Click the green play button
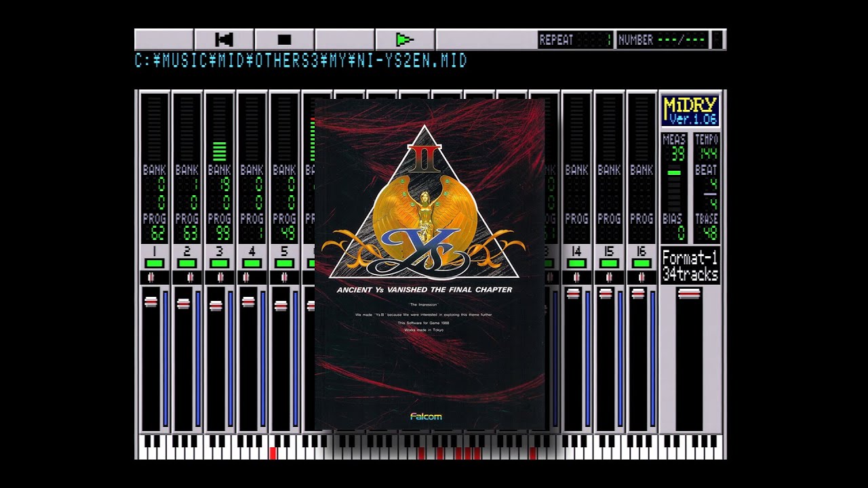 [x=405, y=39]
